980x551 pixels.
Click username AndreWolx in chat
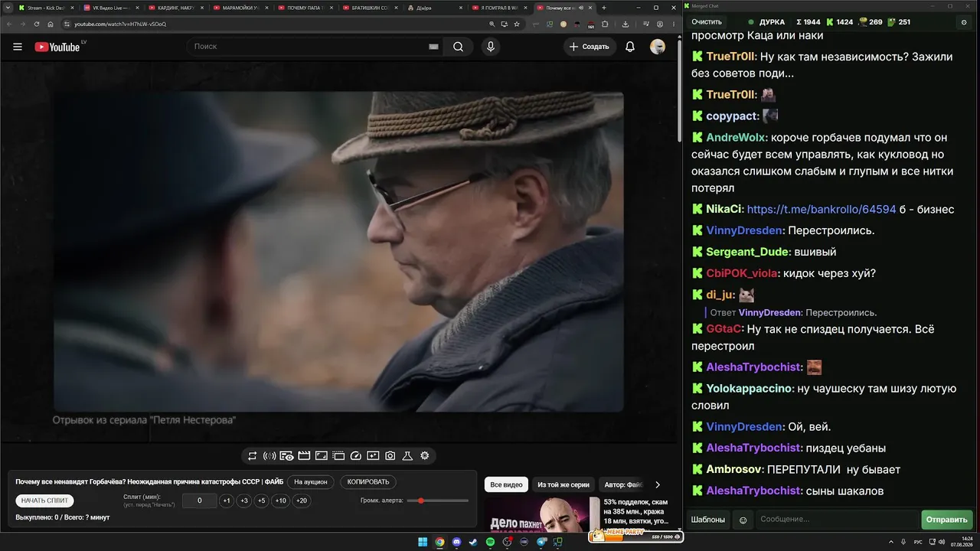(x=735, y=138)
